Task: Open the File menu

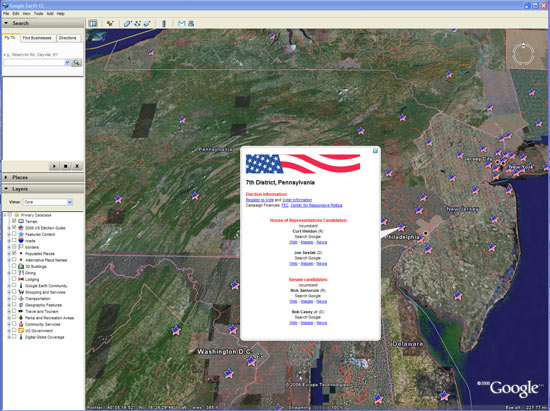Action: point(6,14)
